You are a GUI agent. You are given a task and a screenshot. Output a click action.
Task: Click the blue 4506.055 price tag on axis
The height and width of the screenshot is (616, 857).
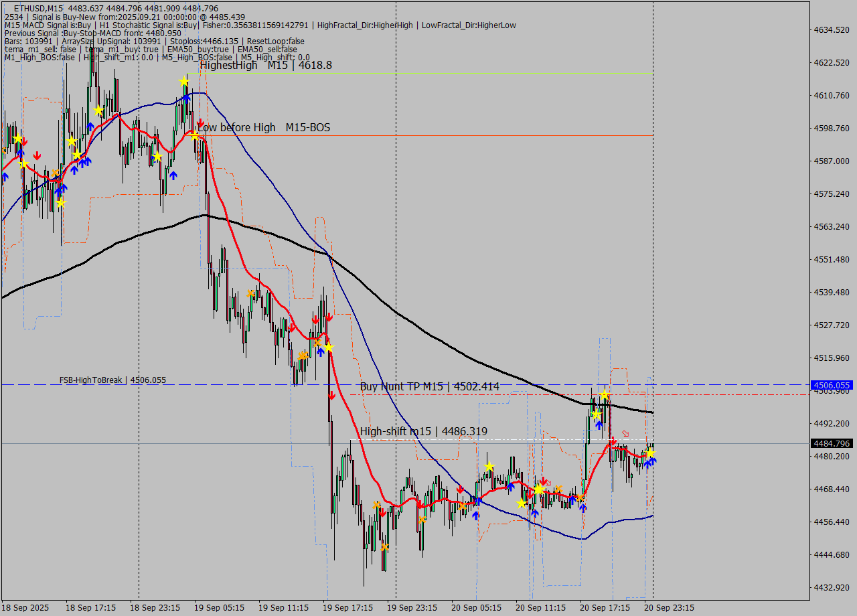click(832, 385)
